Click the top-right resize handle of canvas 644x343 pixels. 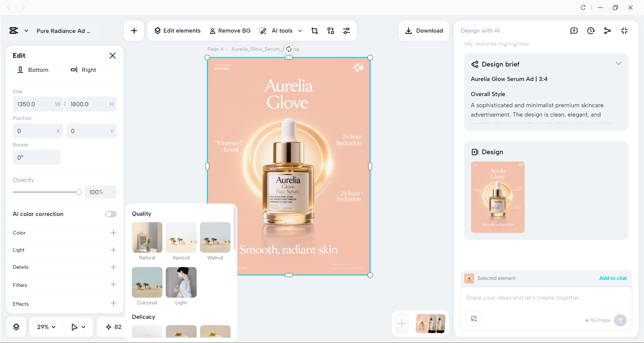[370, 57]
